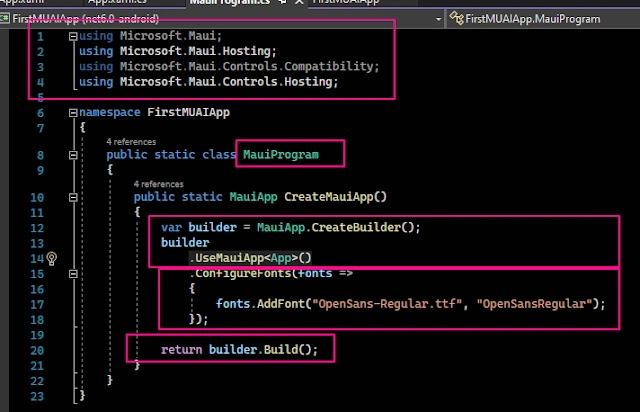Click the MauiProgram class name
This screenshot has width=640, height=412.
click(281, 155)
